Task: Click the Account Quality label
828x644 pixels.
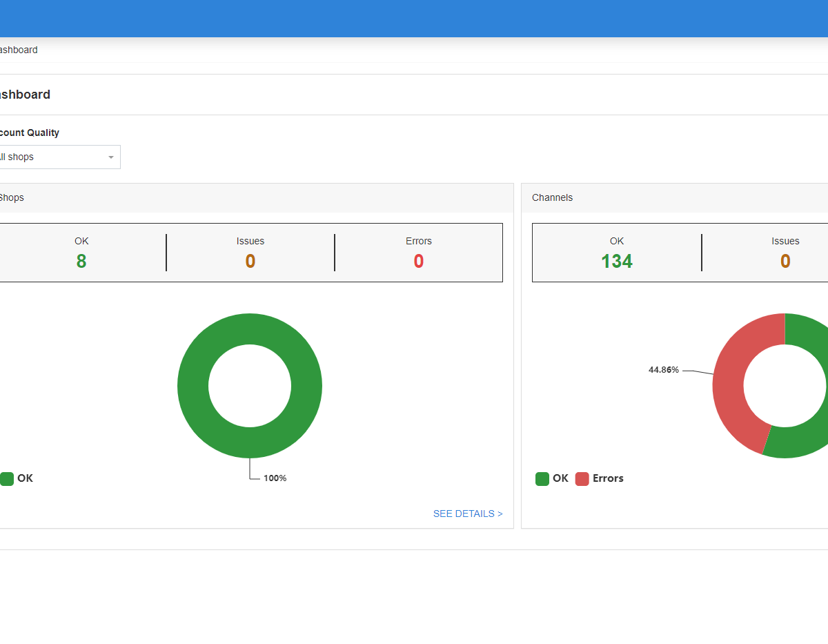Action: [x=29, y=133]
